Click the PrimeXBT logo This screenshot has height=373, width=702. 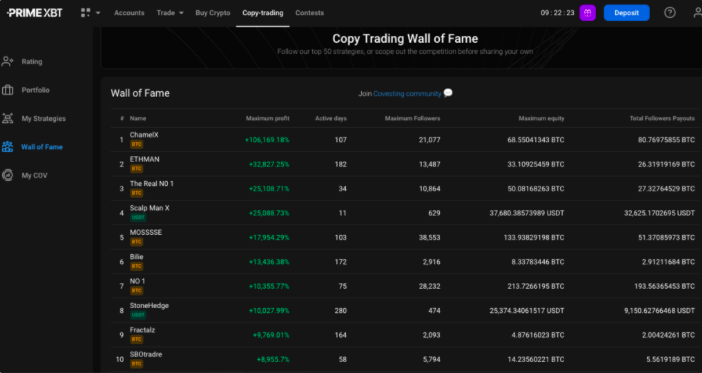tap(34, 13)
